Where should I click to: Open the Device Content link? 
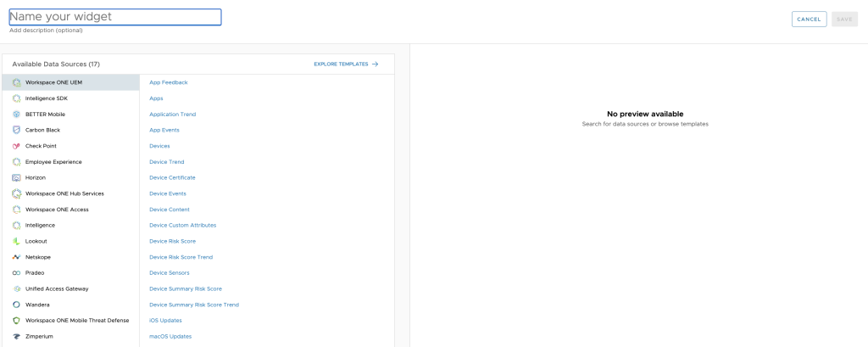[170, 210]
